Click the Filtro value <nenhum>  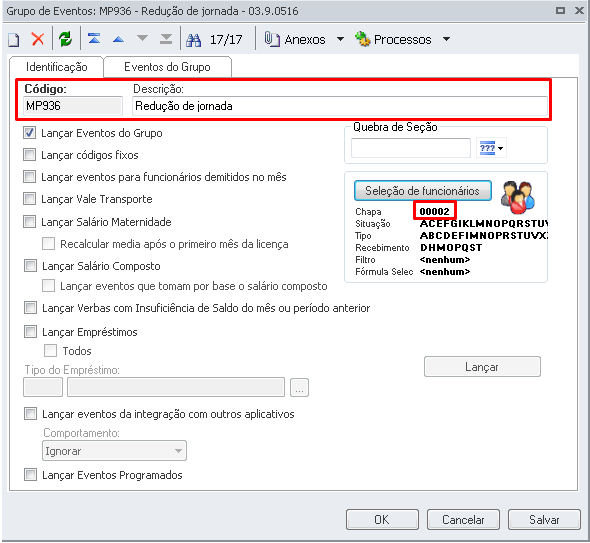445,260
